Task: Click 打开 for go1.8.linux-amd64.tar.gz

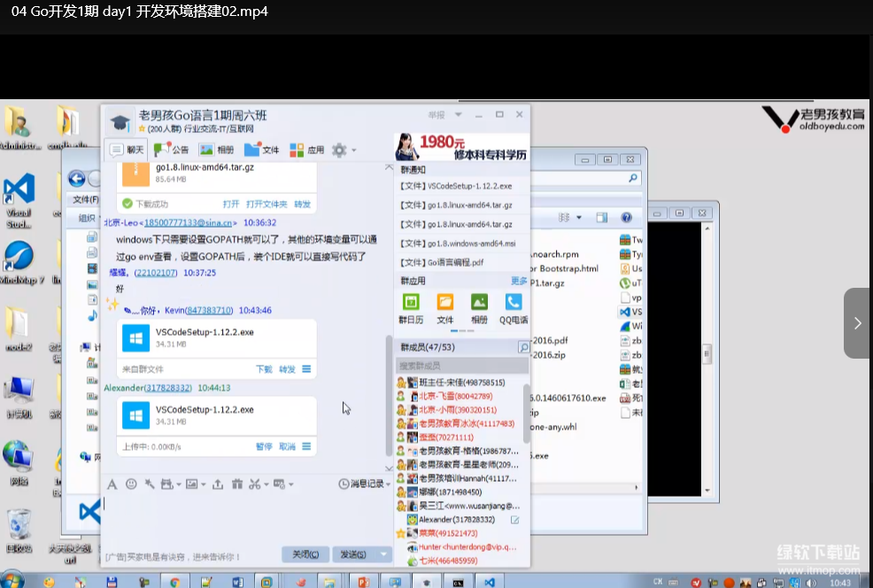Action: [x=231, y=204]
